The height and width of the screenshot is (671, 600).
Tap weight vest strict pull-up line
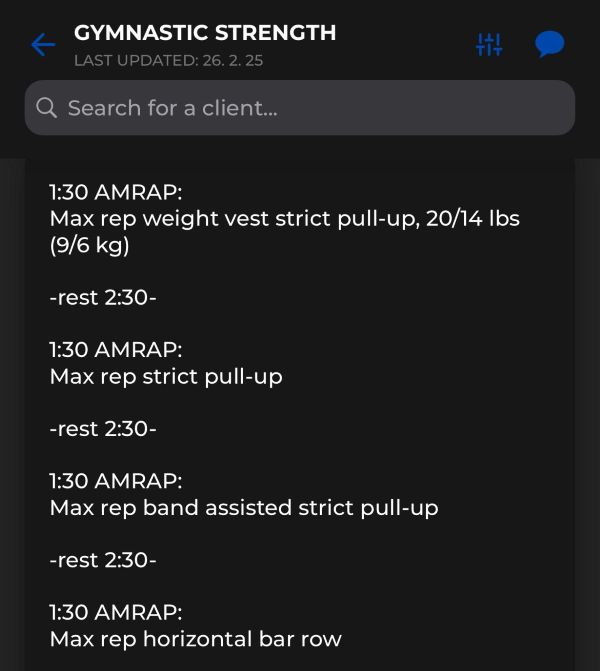click(x=285, y=219)
